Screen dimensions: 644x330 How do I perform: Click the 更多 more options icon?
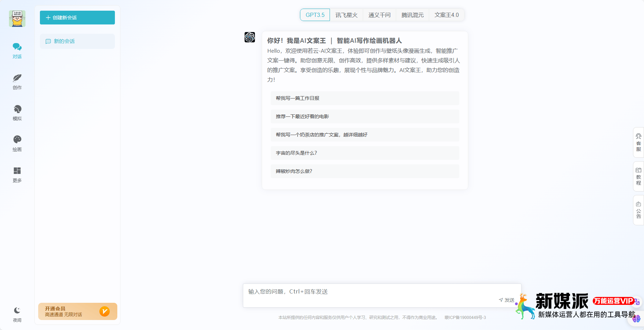pos(17,174)
